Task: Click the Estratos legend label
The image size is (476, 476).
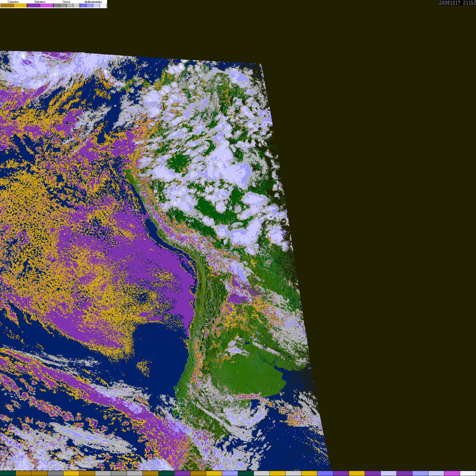Action: coord(40,2)
